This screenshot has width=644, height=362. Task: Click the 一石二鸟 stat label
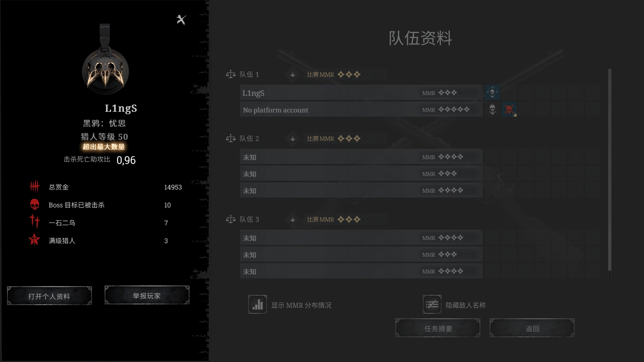pos(62,223)
